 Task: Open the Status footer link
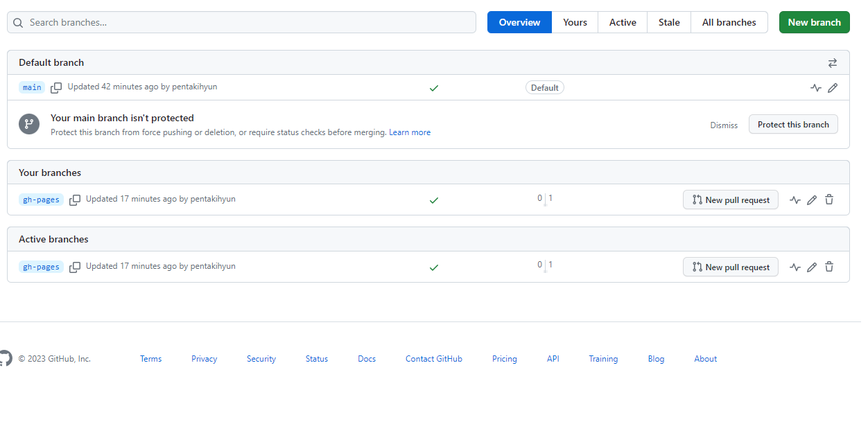[x=317, y=359]
